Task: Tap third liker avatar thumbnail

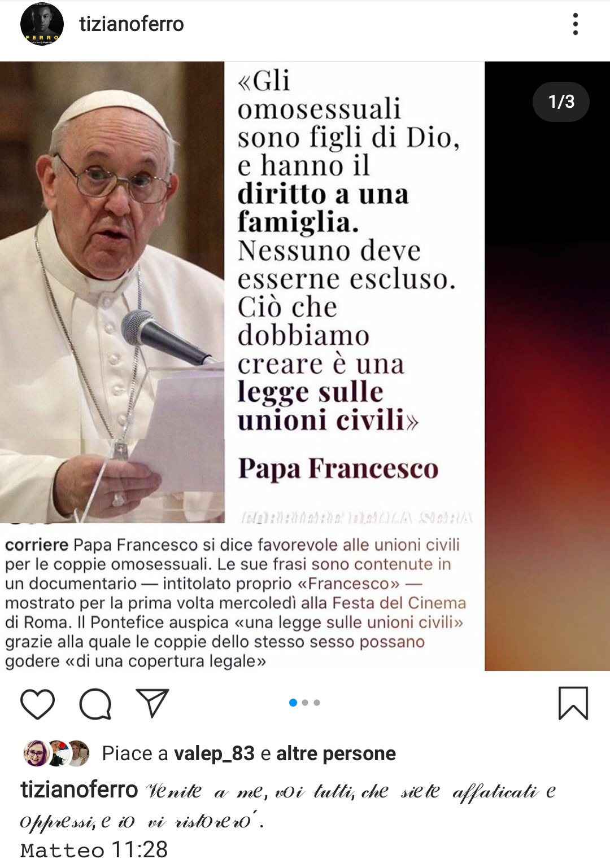Action: point(77,753)
